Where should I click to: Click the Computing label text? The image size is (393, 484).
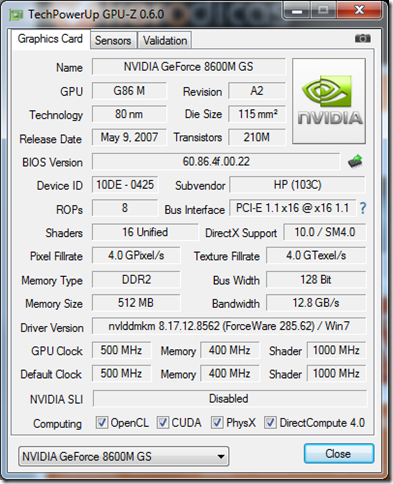57,424
